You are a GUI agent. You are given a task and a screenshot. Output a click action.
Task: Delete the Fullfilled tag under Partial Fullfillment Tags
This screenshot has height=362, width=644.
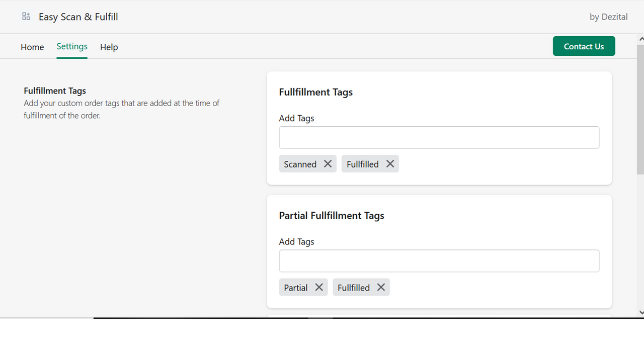tap(381, 287)
